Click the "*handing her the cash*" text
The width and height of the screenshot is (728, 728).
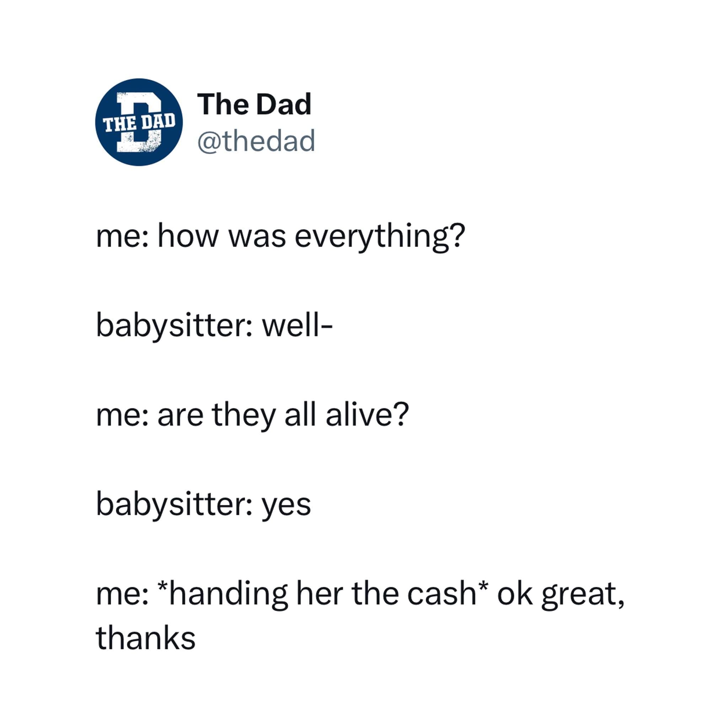point(323,594)
